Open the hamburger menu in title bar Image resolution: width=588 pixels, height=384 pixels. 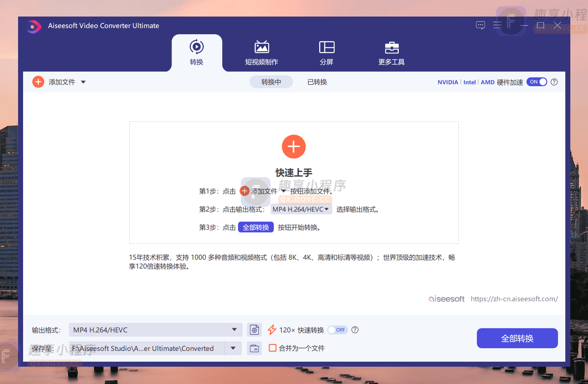tap(497, 25)
